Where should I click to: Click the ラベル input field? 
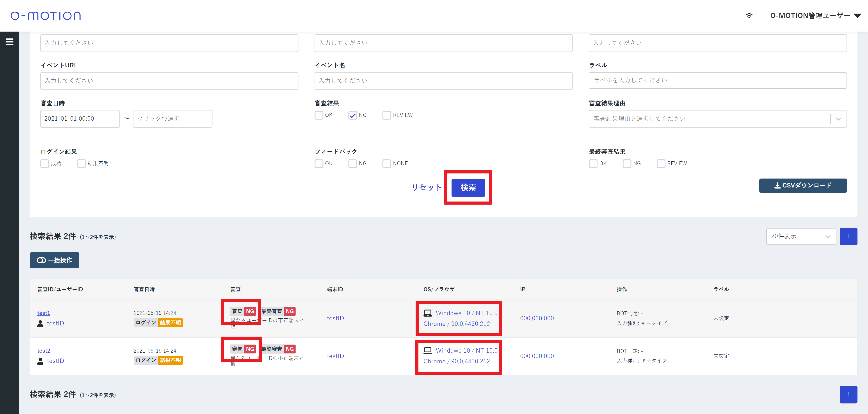(717, 80)
